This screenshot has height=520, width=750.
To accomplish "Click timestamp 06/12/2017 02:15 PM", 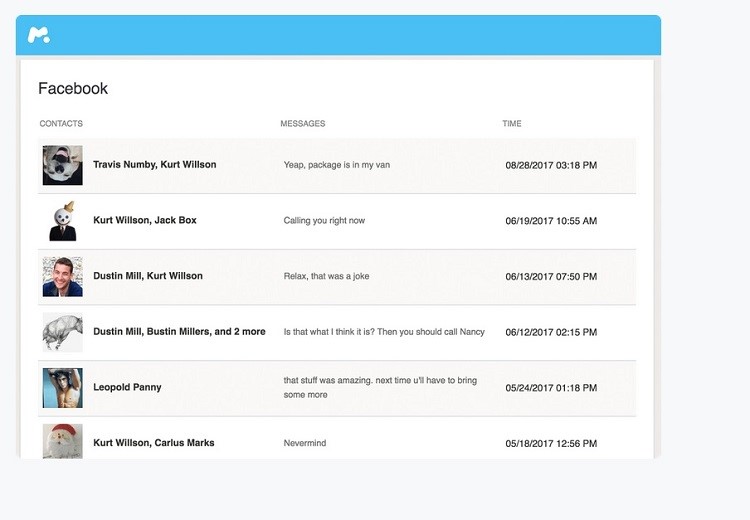I will (x=551, y=332).
